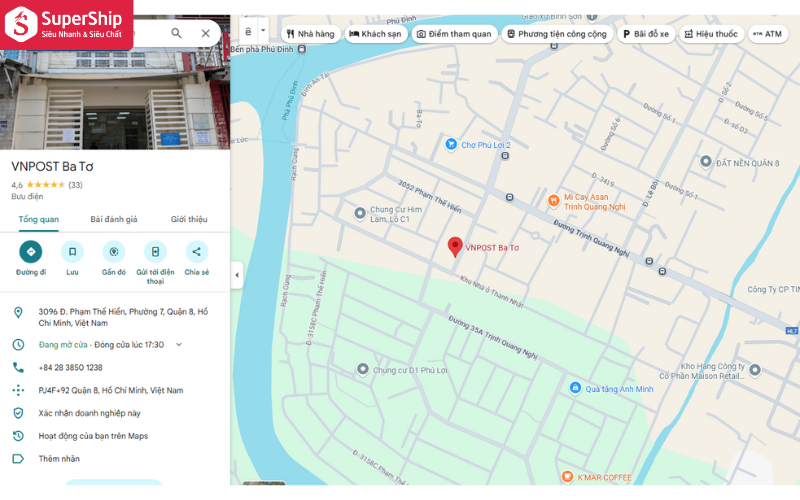
Task: Share the place with Chia sẻ icon
Action: pos(196,252)
